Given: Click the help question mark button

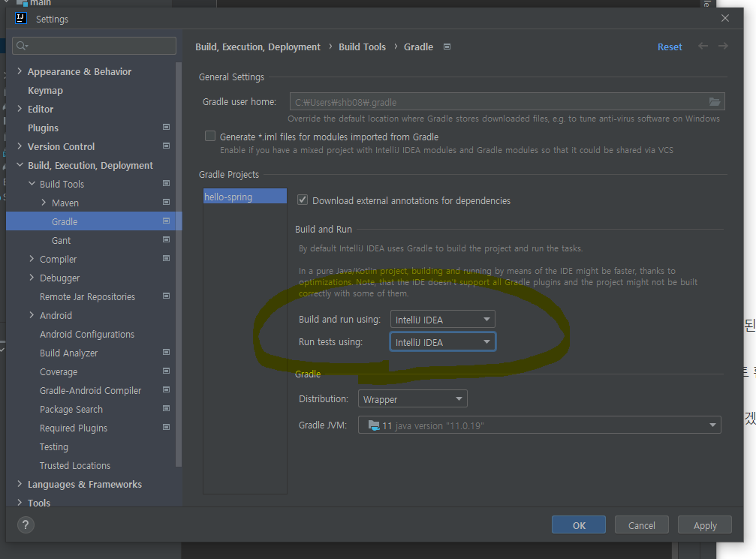Looking at the screenshot, I should click(x=26, y=524).
